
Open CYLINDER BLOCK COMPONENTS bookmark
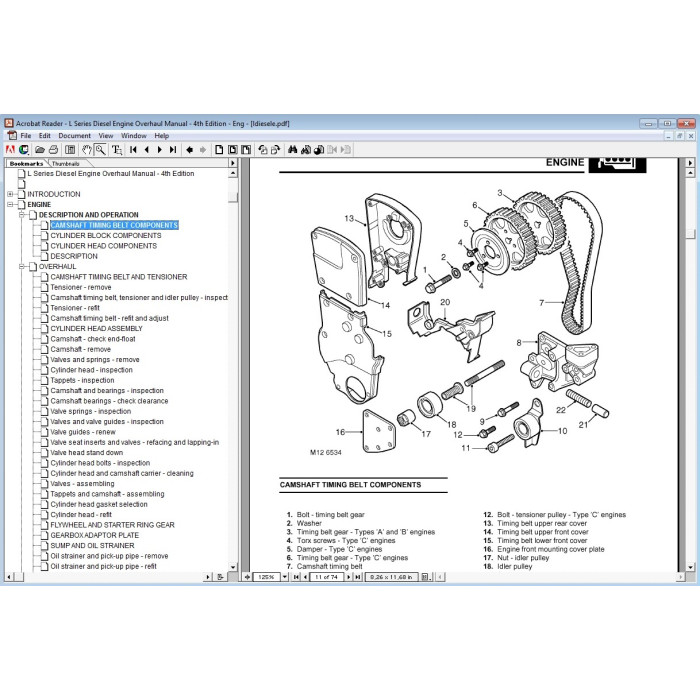coord(106,235)
